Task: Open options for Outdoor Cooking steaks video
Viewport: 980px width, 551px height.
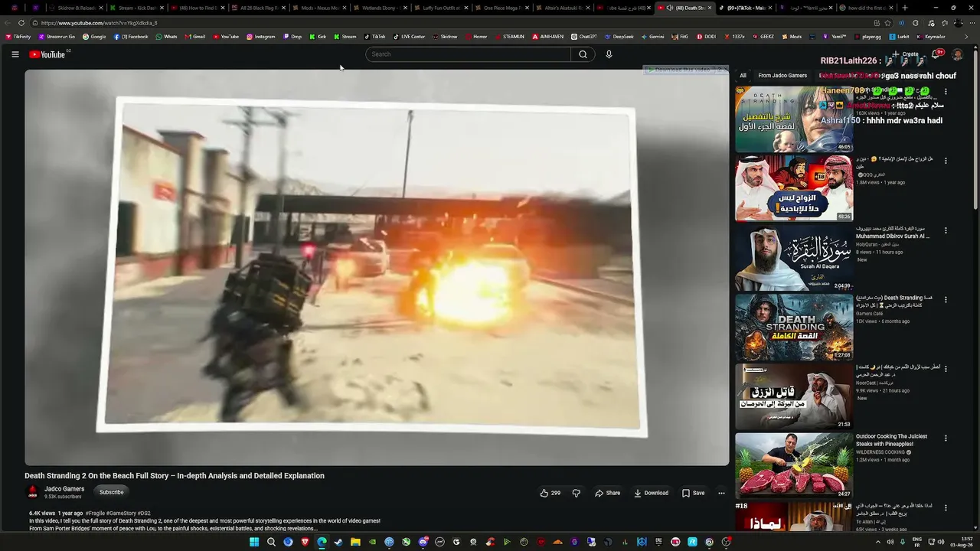Action: (x=946, y=439)
